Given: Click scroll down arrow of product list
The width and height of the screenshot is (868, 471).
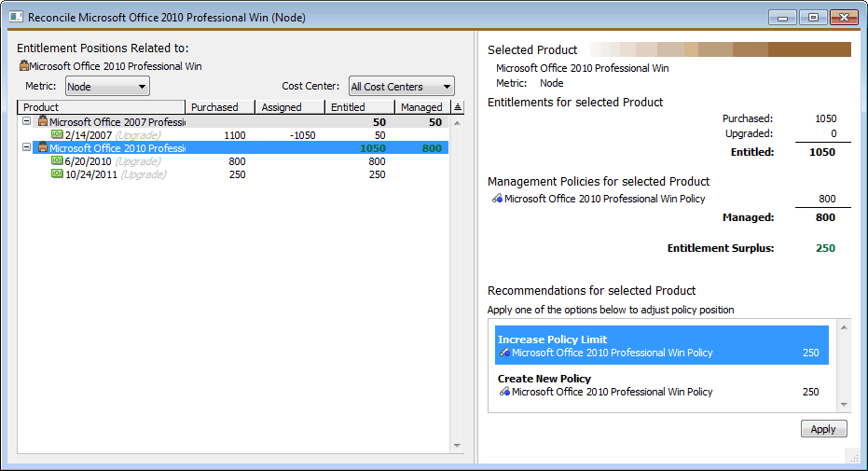Looking at the screenshot, I should (457, 446).
